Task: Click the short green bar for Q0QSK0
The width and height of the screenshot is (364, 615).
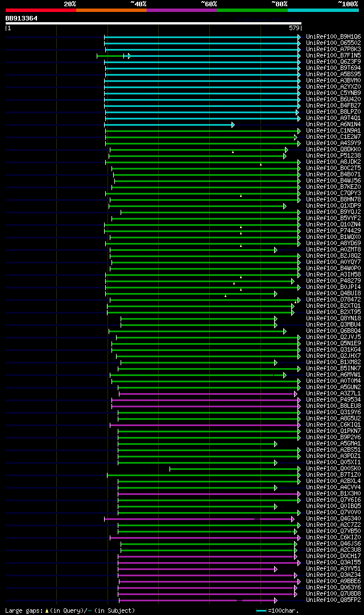Action: [235, 469]
